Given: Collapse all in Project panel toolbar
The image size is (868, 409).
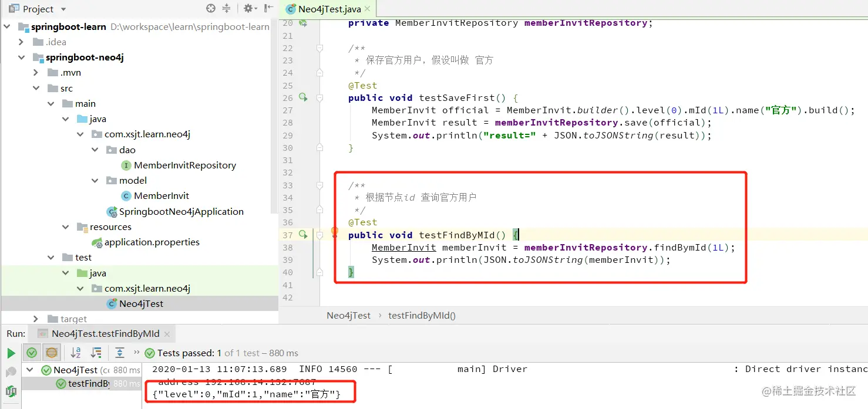Looking at the screenshot, I should [227, 8].
